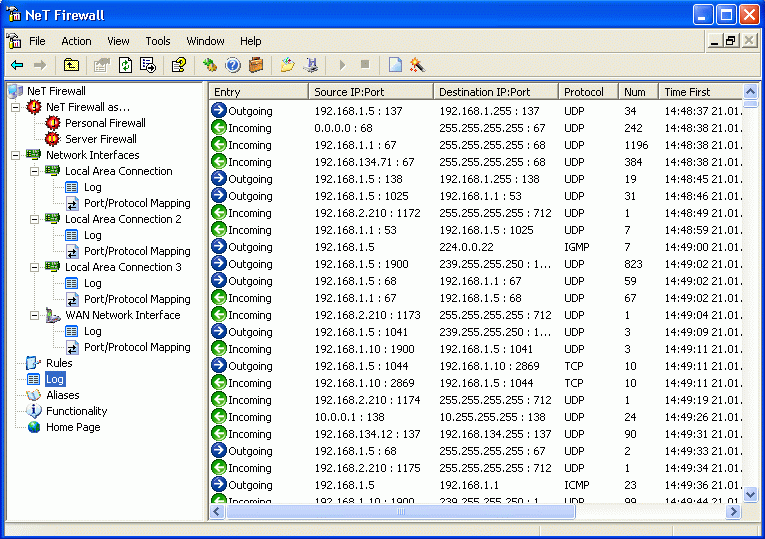Open the Tools menu
765x539 pixels.
click(158, 41)
